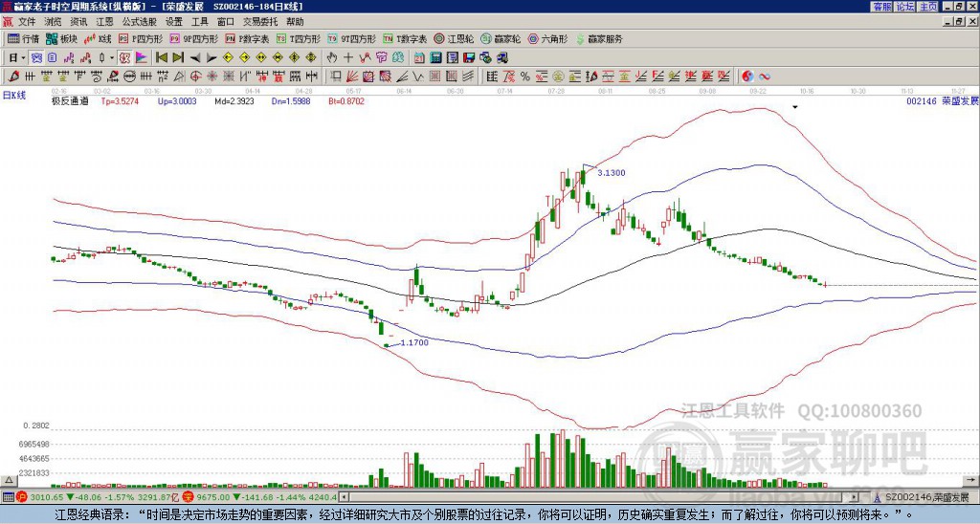Open the 设置 menu

click(174, 22)
